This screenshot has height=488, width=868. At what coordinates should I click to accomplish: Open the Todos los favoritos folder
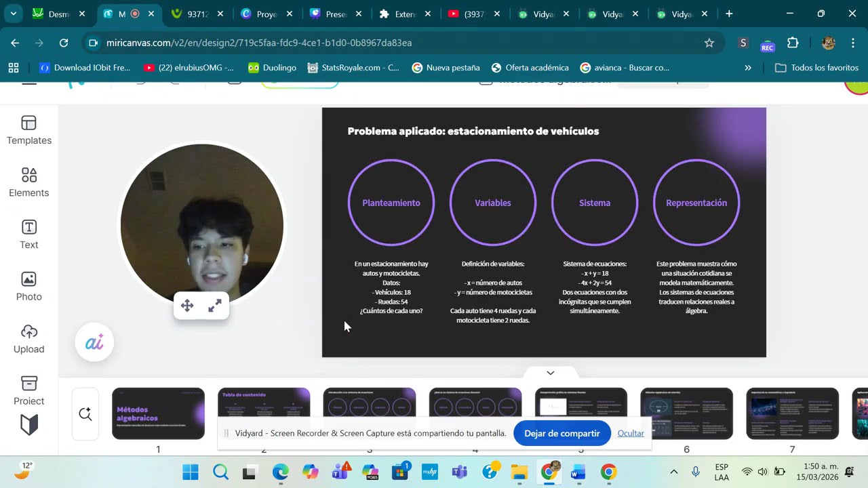pos(816,68)
